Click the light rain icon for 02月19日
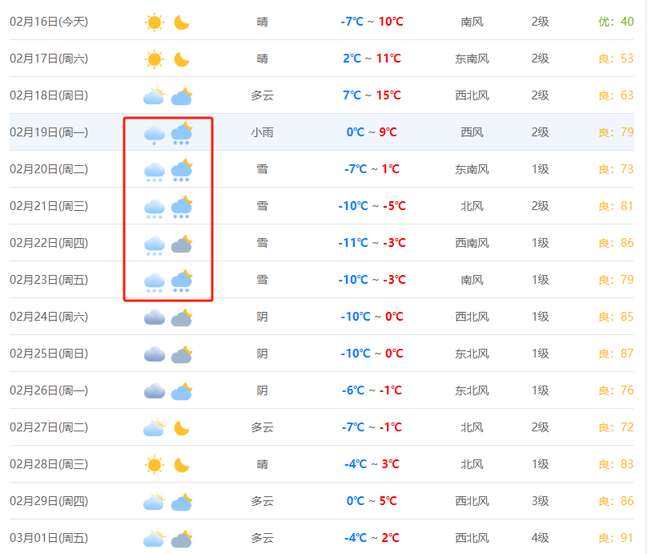Image resolution: width=660 pixels, height=554 pixels. (x=154, y=133)
